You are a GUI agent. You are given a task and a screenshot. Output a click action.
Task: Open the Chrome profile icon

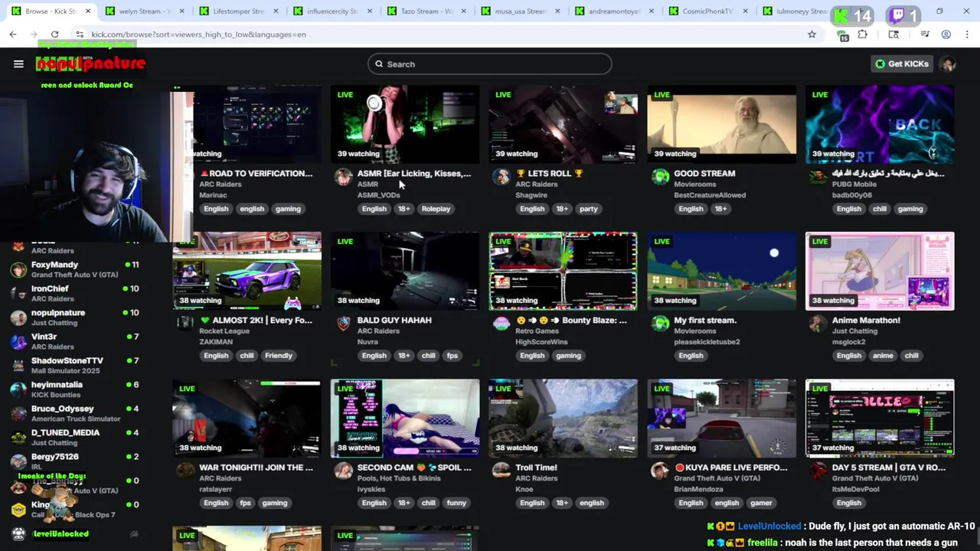click(946, 34)
